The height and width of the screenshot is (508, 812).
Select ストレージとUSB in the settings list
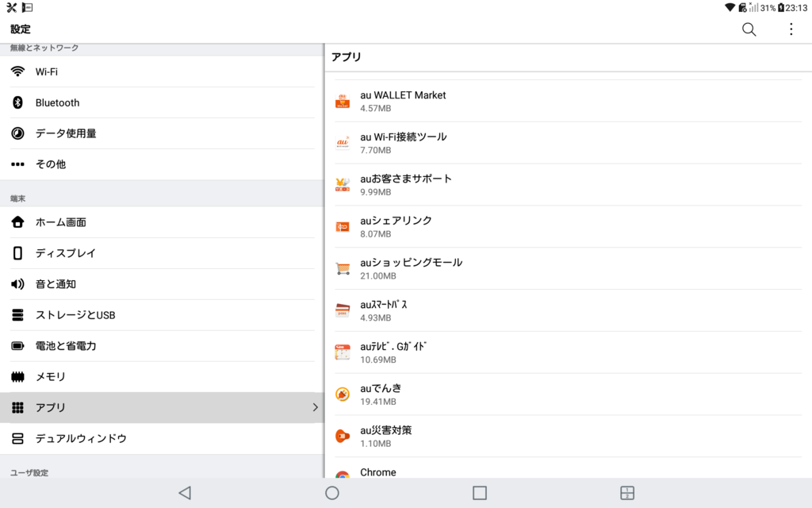tap(162, 314)
